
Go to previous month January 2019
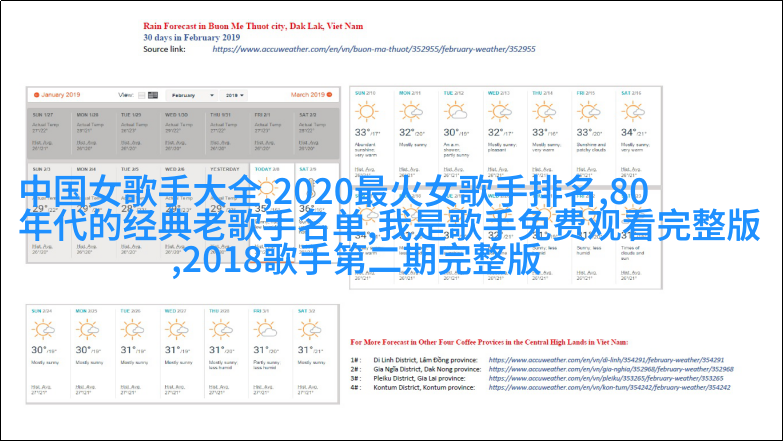point(60,94)
